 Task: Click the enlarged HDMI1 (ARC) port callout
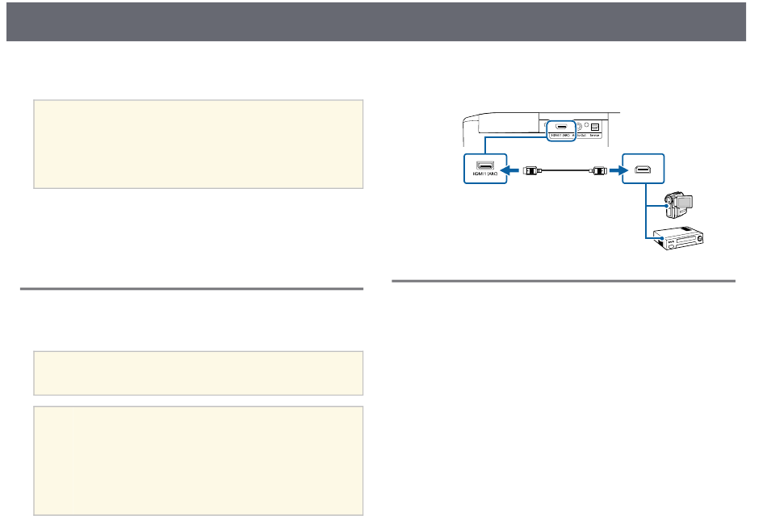pyautogui.click(x=485, y=169)
